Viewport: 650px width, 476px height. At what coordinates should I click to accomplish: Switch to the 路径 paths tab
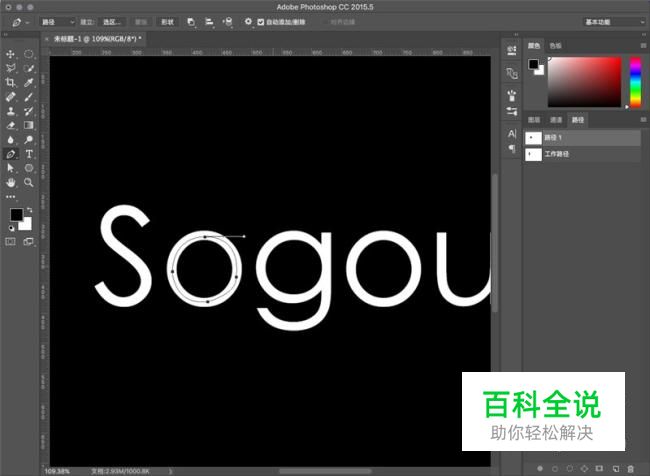[578, 120]
